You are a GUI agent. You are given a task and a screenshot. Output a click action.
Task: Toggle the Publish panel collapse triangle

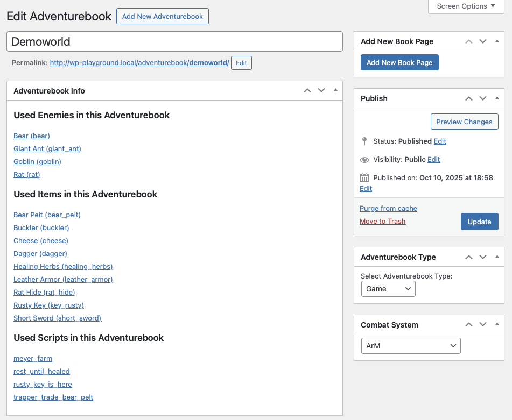click(x=497, y=98)
